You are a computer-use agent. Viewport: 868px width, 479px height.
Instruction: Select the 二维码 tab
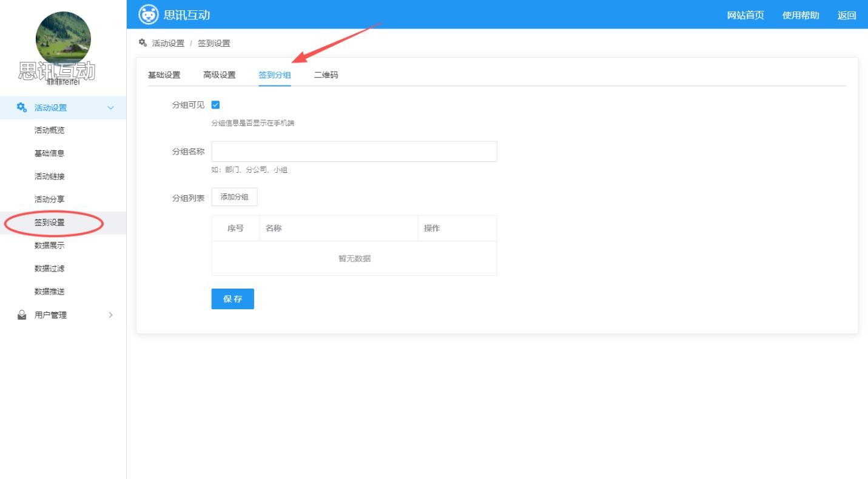point(326,75)
